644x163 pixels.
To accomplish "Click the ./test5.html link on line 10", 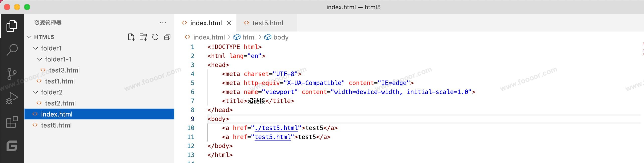I will click(276, 128).
